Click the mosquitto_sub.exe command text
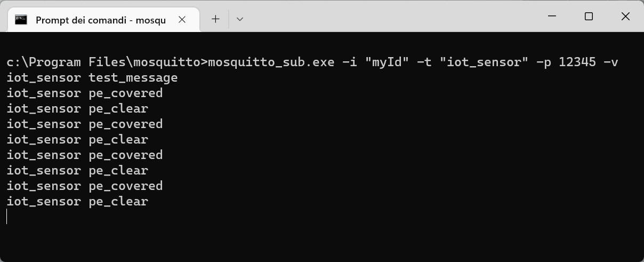644x262 pixels. [x=271, y=62]
